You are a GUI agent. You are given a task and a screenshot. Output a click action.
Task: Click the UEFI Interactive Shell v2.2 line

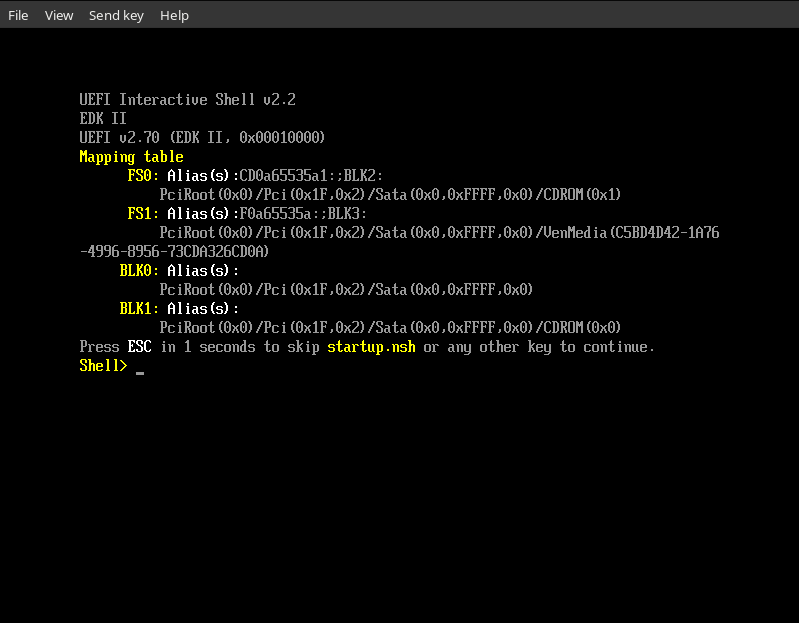[x=187, y=100]
